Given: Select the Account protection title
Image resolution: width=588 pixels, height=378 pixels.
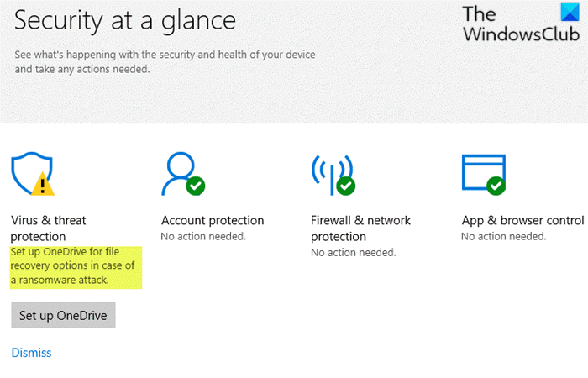Looking at the screenshot, I should pos(213,221).
